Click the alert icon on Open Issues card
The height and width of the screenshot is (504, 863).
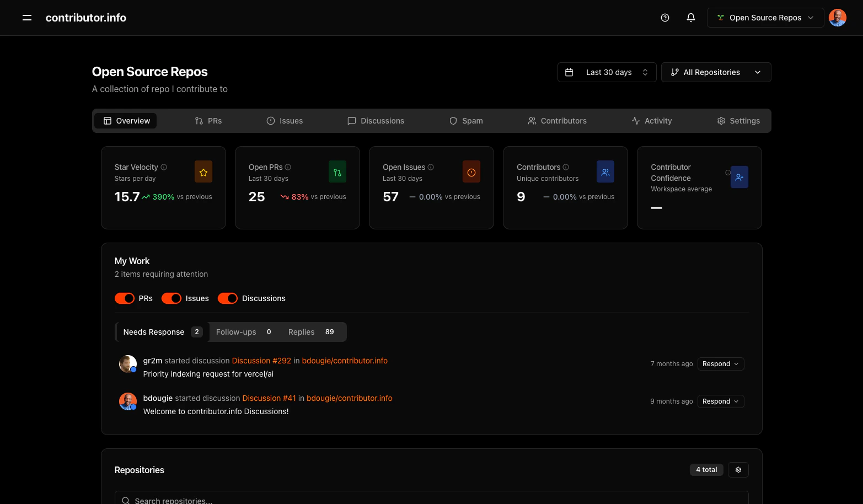(471, 171)
